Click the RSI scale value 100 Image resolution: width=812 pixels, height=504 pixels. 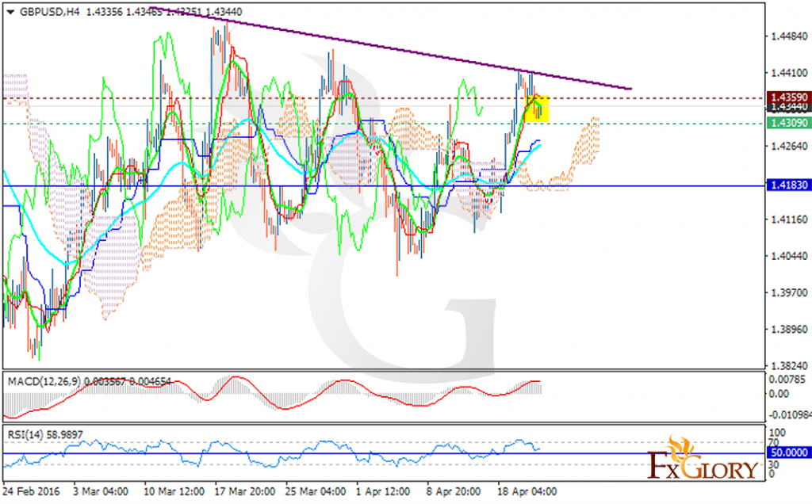(x=778, y=433)
